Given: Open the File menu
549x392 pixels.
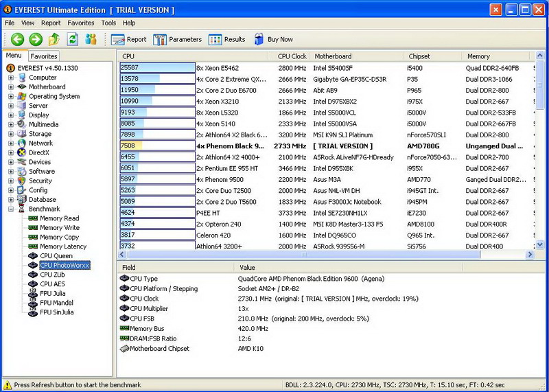Looking at the screenshot, I should (x=10, y=23).
